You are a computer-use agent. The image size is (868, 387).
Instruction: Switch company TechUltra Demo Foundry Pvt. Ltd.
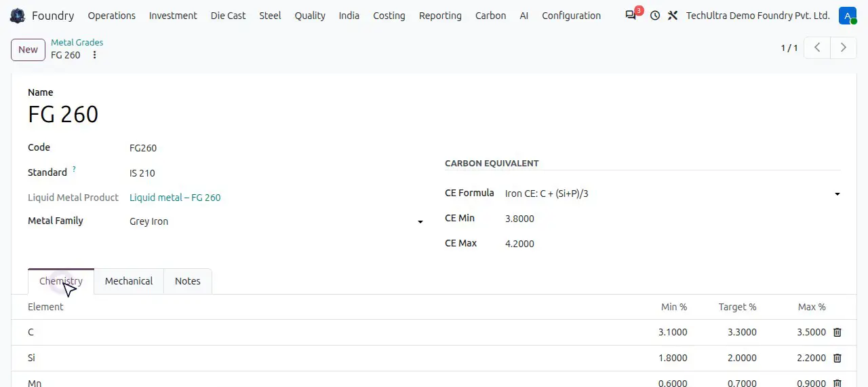pyautogui.click(x=758, y=16)
